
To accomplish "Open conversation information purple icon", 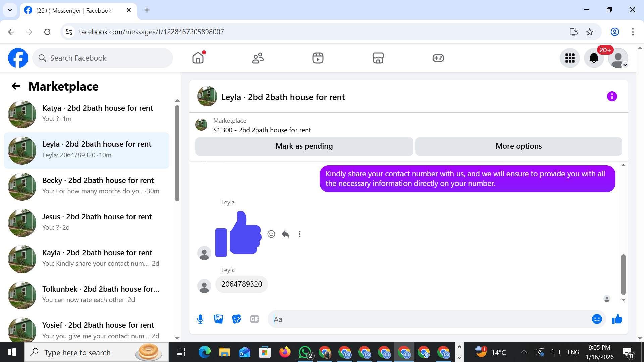I will 612,97.
